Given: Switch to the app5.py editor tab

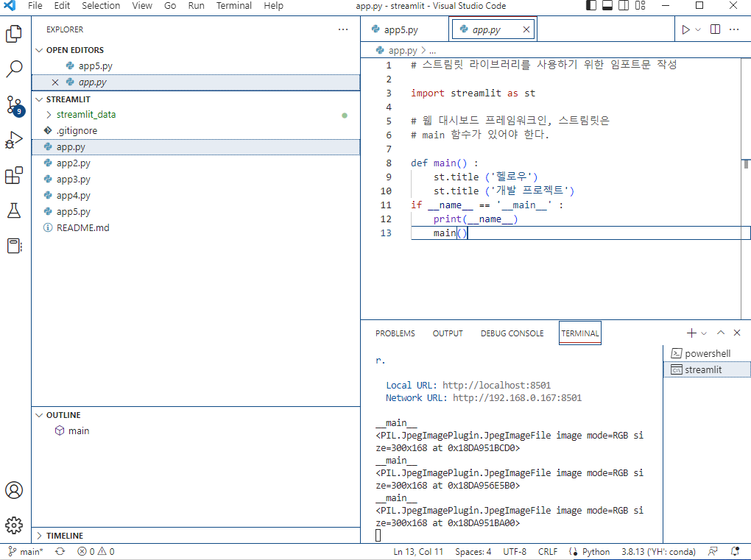Looking at the screenshot, I should pos(401,29).
